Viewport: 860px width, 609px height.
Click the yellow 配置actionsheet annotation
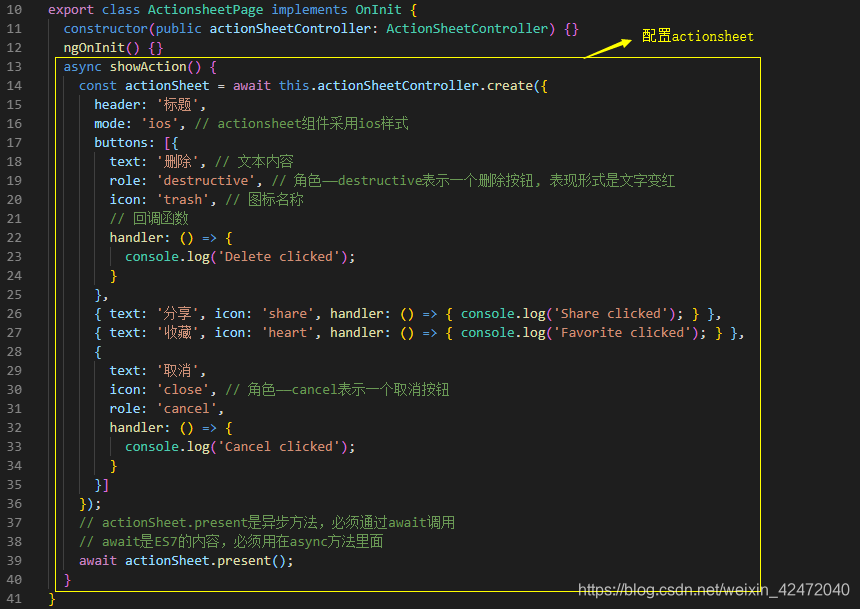[x=697, y=36]
